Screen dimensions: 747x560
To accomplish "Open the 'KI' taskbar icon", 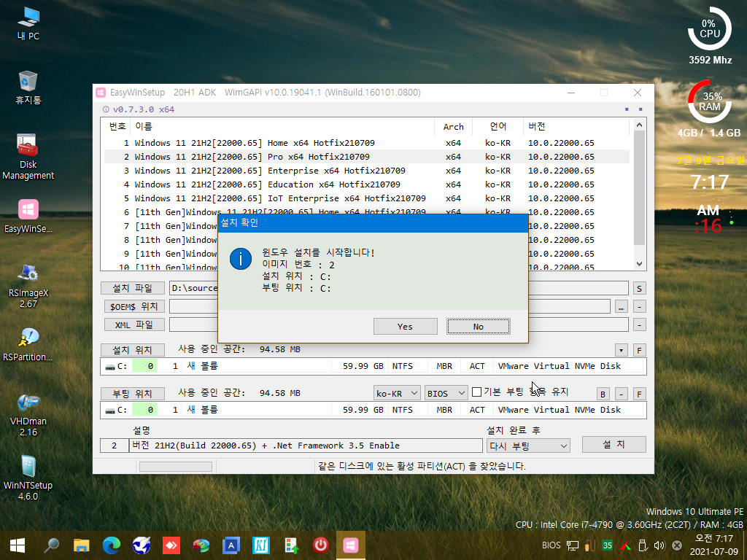I will point(261,545).
